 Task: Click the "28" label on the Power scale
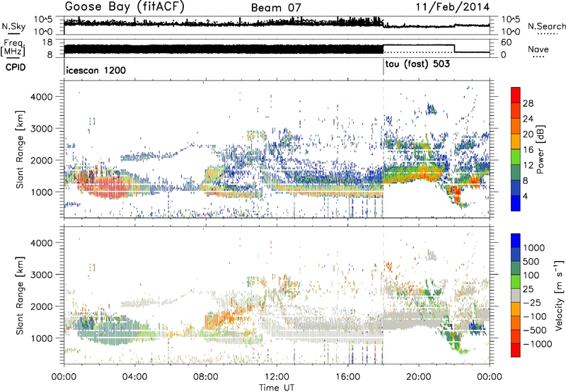pyautogui.click(x=528, y=103)
